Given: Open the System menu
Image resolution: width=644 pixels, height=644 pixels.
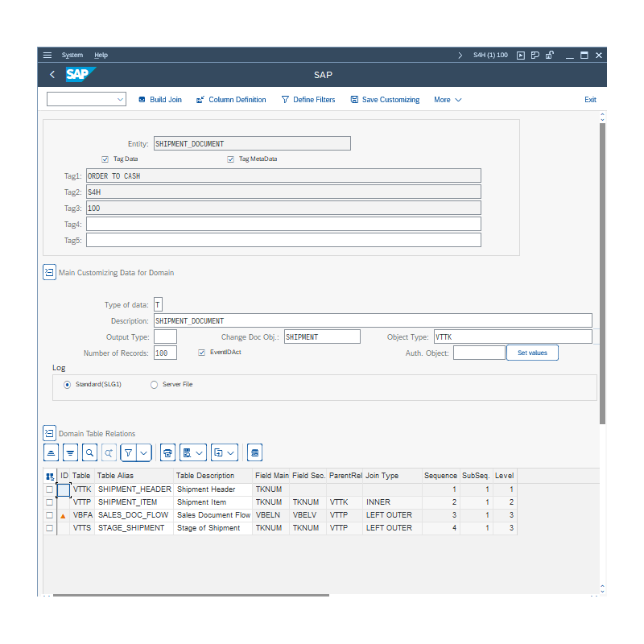Looking at the screenshot, I should pyautogui.click(x=72, y=55).
